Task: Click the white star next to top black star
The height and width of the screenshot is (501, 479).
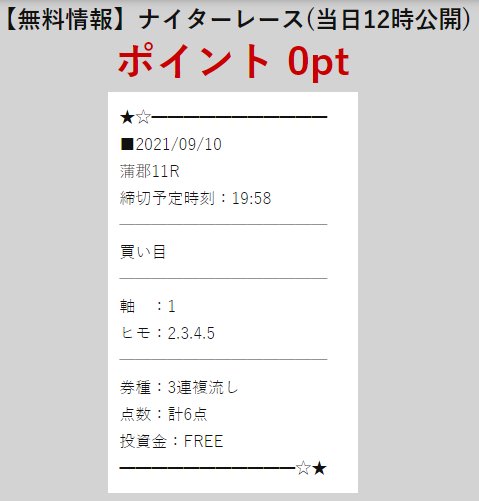Action: [x=144, y=118]
